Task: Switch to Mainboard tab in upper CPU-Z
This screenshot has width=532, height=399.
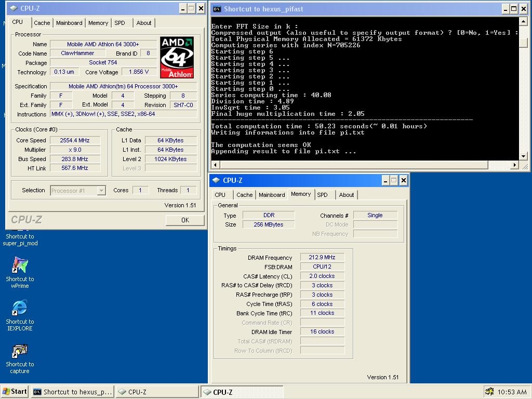Action: [69, 23]
